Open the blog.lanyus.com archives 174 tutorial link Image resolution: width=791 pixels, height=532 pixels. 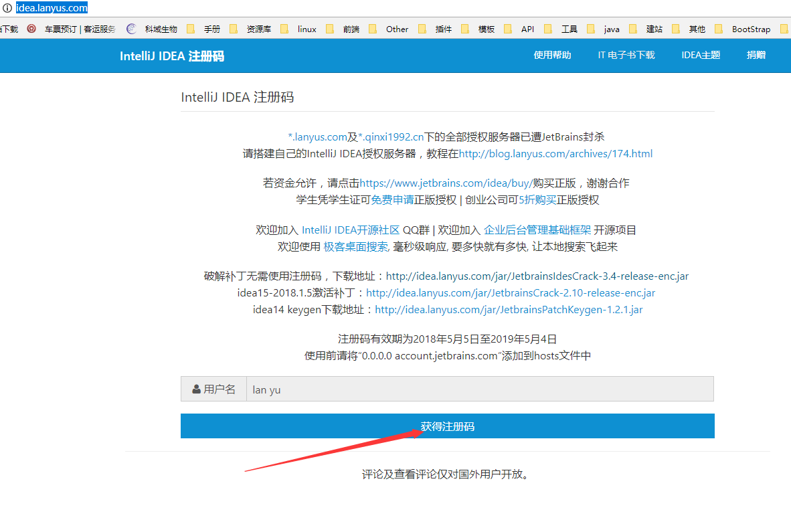tap(555, 154)
